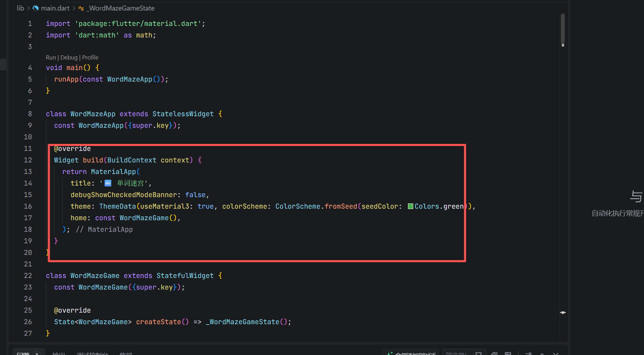644x355 pixels.
Task: Open the green color swatch before Colors.green
Action: click(x=410, y=206)
